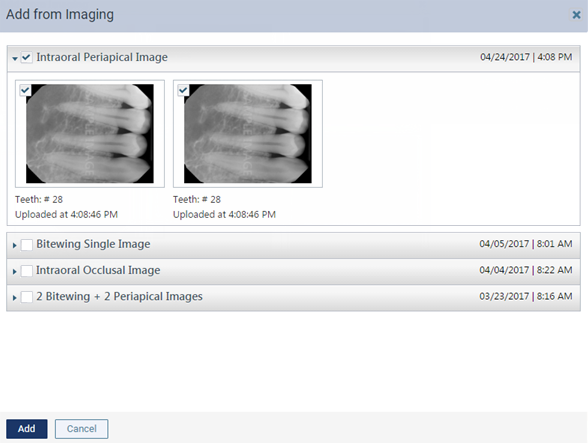This screenshot has width=588, height=443.
Task: Click the 04/05/2017 8:01 AM date label
Action: [526, 244]
